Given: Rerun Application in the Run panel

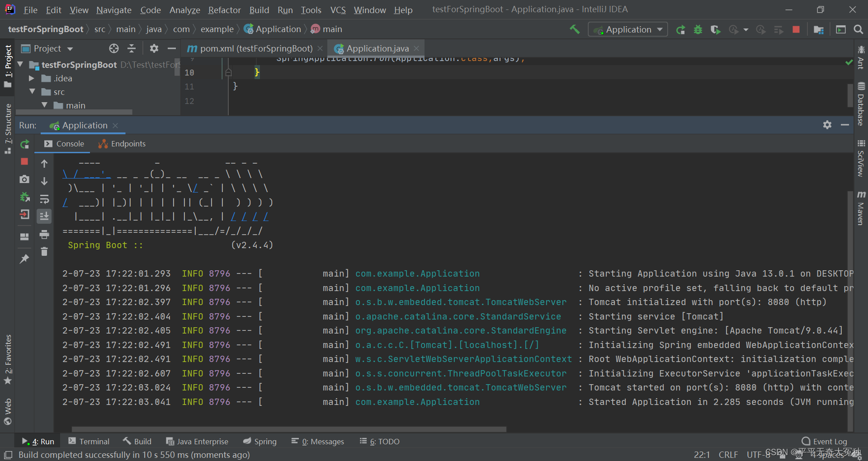Looking at the screenshot, I should pos(25,144).
